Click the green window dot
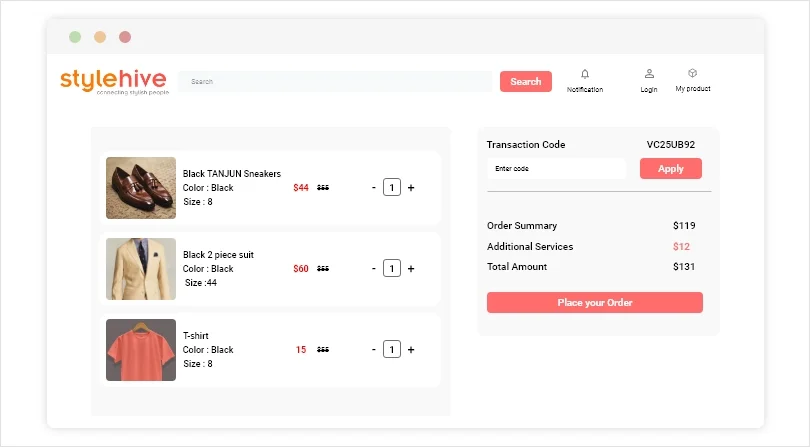 pos(75,37)
